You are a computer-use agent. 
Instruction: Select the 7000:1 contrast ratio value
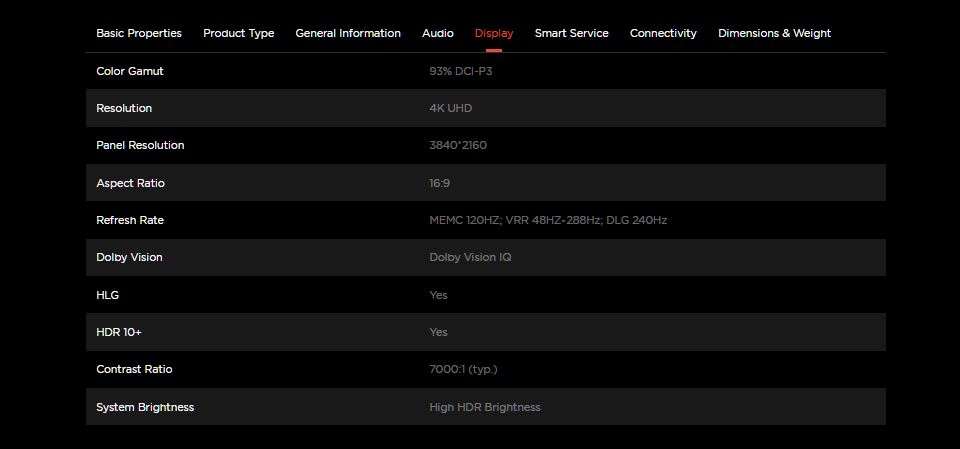[x=463, y=369]
